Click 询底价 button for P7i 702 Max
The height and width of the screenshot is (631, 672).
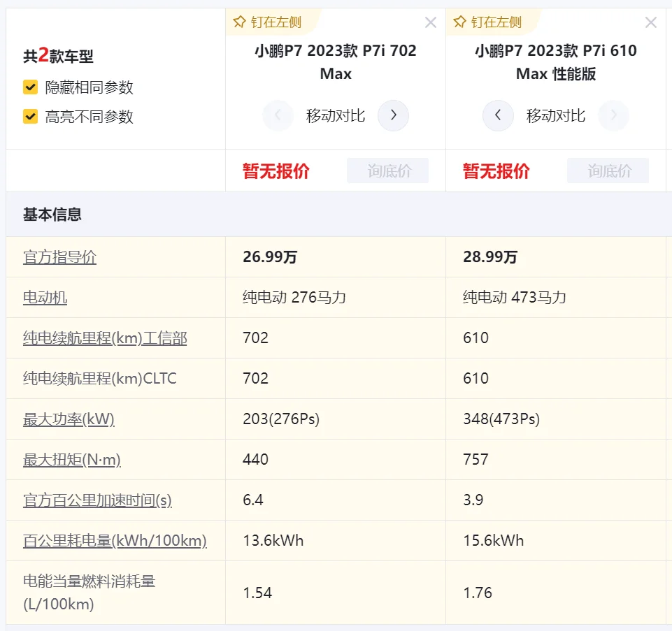(x=388, y=171)
